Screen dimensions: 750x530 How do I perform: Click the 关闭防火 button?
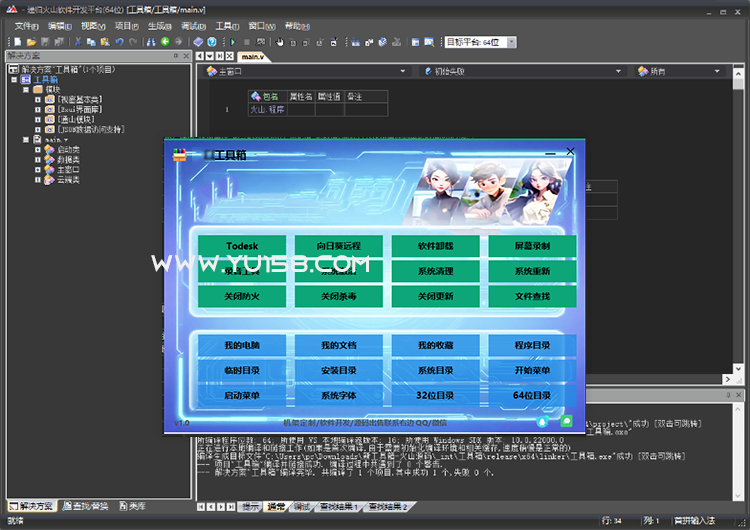point(242,297)
